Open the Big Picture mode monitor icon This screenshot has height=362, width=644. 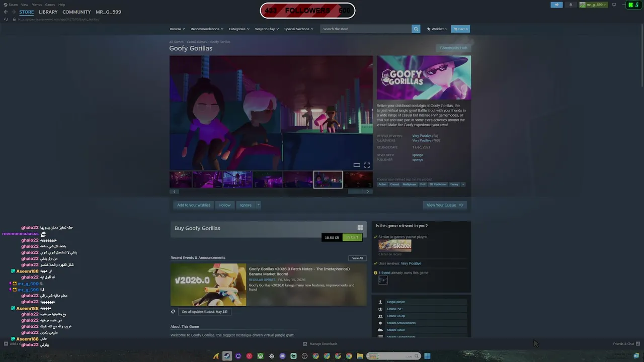614,5
